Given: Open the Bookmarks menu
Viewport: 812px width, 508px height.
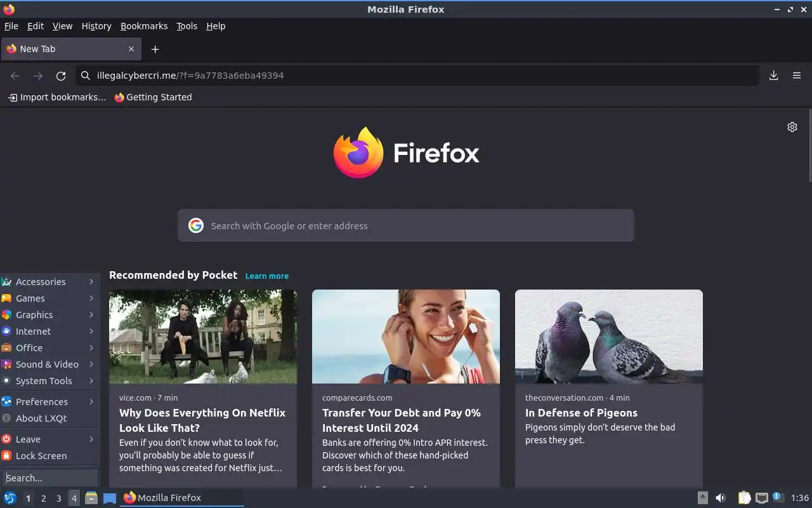Looking at the screenshot, I should point(144,26).
